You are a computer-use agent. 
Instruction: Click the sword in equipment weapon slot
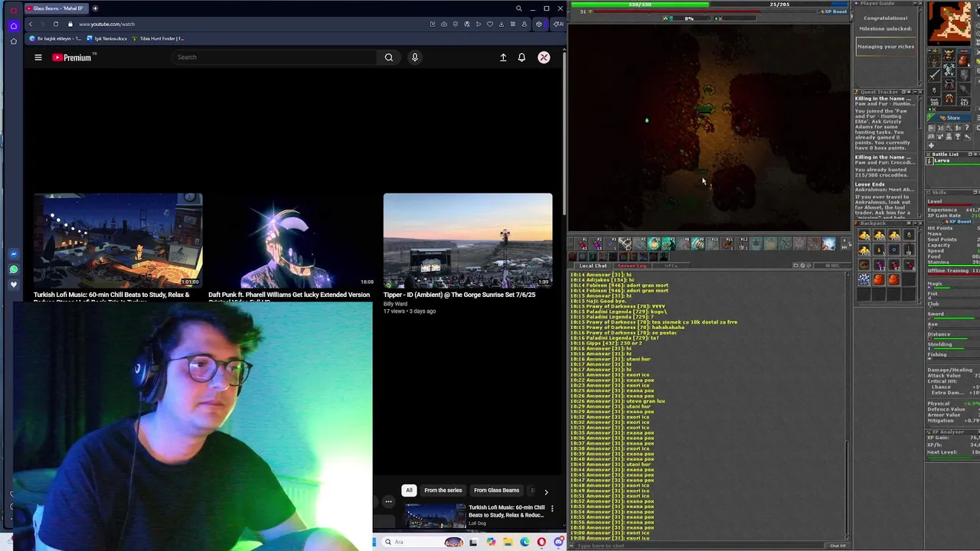(x=934, y=74)
